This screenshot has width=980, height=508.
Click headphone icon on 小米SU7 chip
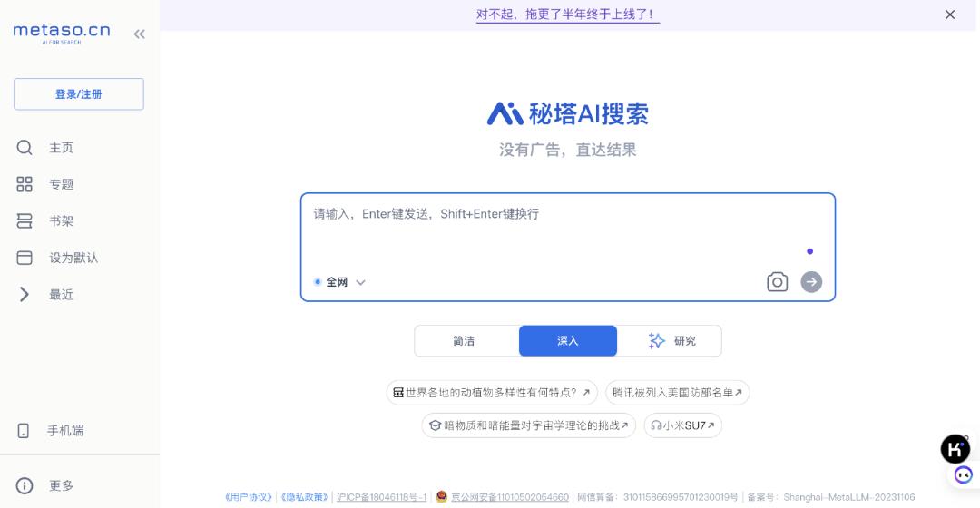pyautogui.click(x=656, y=425)
